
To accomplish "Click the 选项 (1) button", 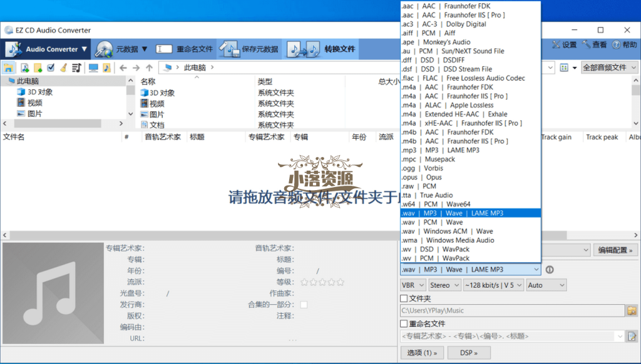I will (x=423, y=353).
